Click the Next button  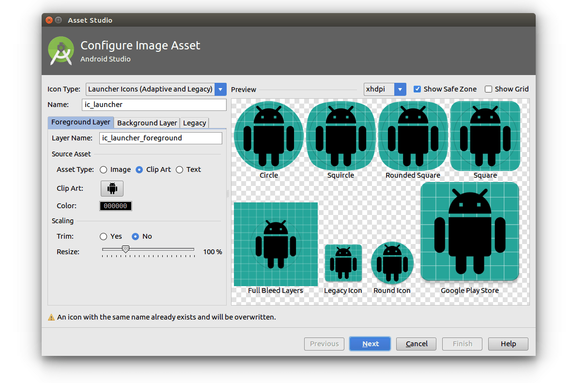tap(370, 344)
